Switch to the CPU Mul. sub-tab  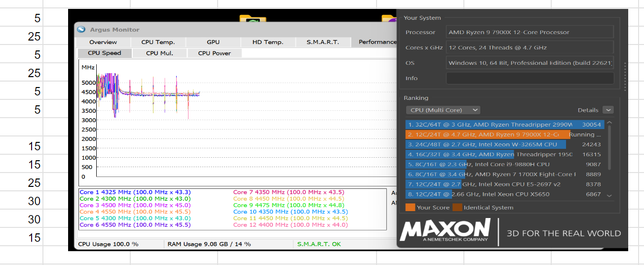coord(159,53)
